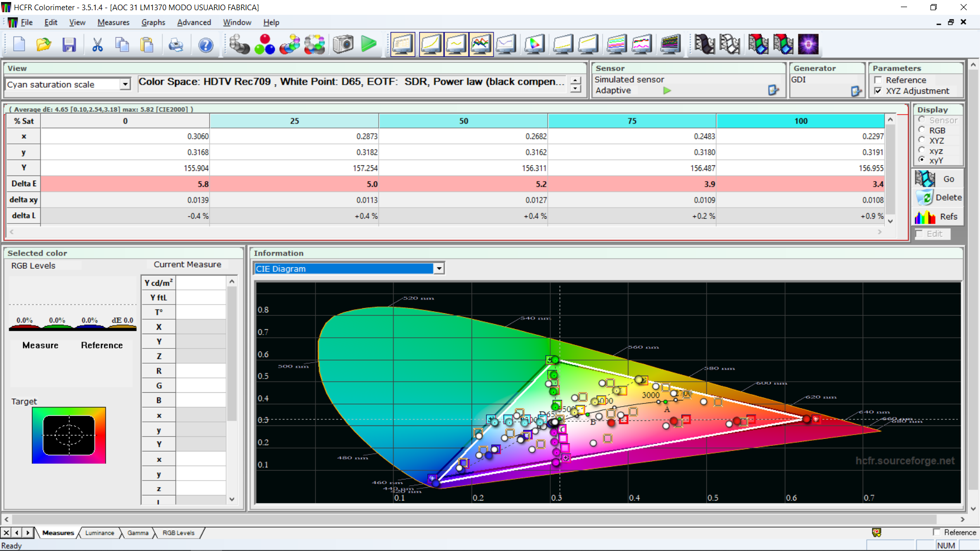Click the Go measurement icon
Viewport: 980px width, 551px height.
[925, 179]
